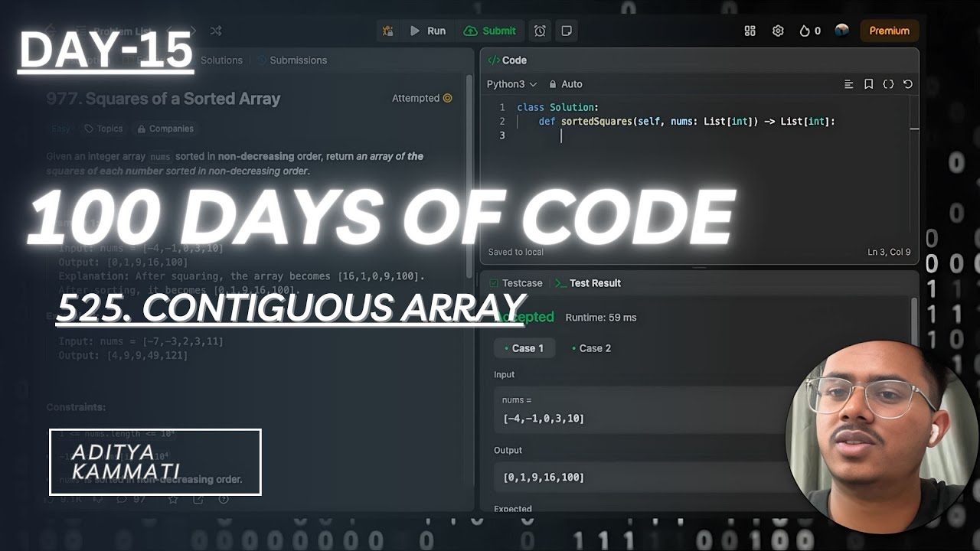980x551 pixels.
Task: Click the output value [0,1,9,16,100]
Action: point(544,478)
